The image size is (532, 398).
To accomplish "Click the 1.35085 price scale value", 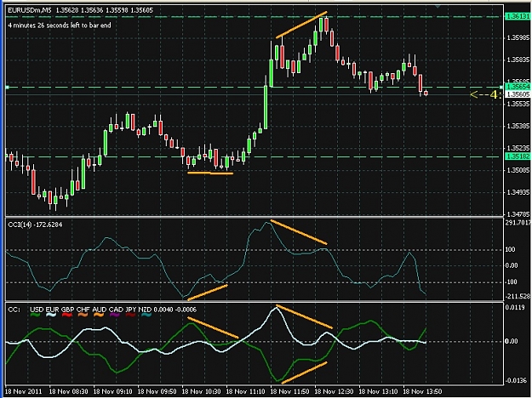I will pos(518,170).
